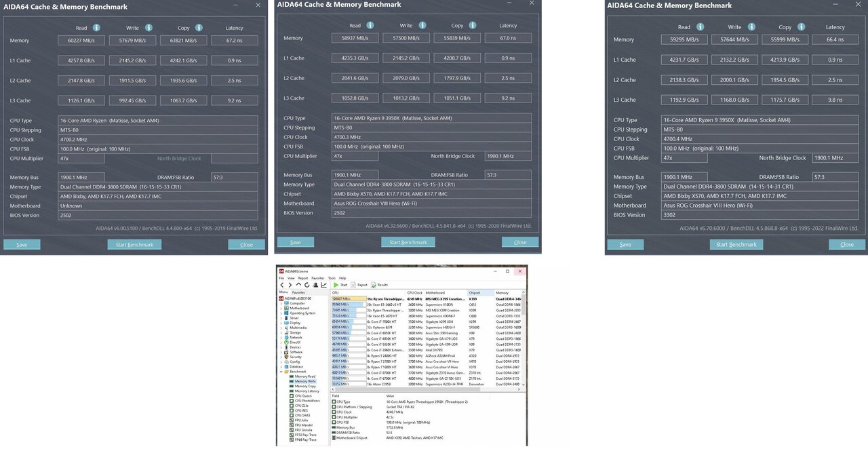The height and width of the screenshot is (449, 868).
Task: Collapse the Benchmark tree node
Action: tap(281, 372)
